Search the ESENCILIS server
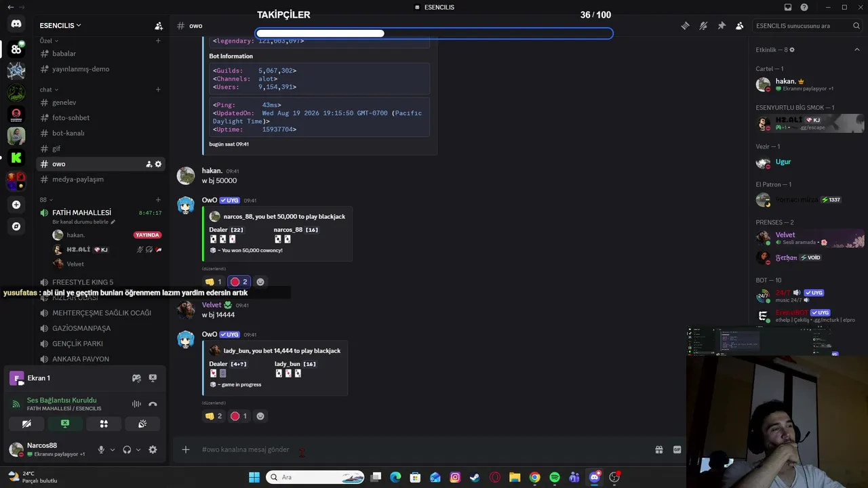 coord(808,26)
